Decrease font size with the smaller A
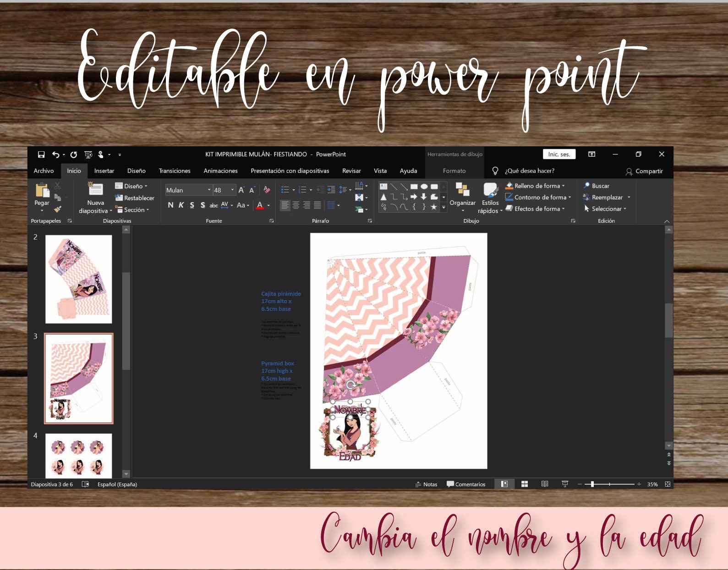Screen dimensions: 728x570 pyautogui.click(x=252, y=190)
